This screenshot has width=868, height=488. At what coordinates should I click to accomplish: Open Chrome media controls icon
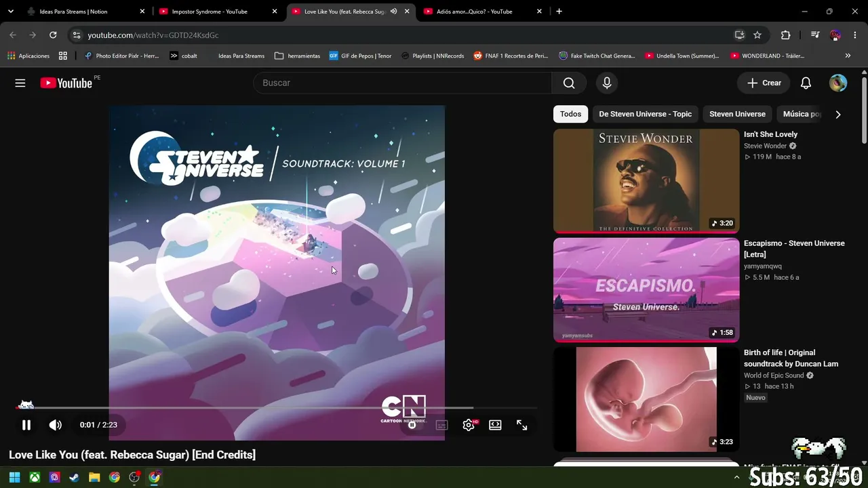click(x=815, y=35)
